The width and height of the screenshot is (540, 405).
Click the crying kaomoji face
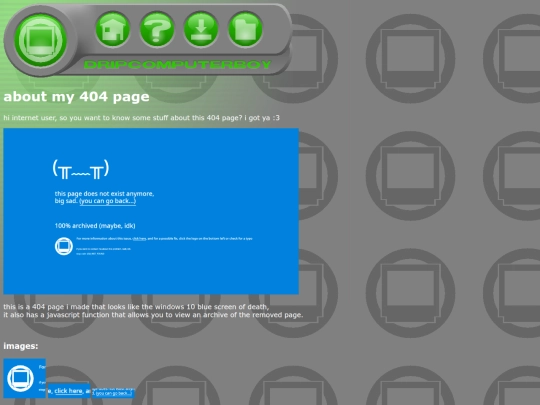(x=81, y=169)
